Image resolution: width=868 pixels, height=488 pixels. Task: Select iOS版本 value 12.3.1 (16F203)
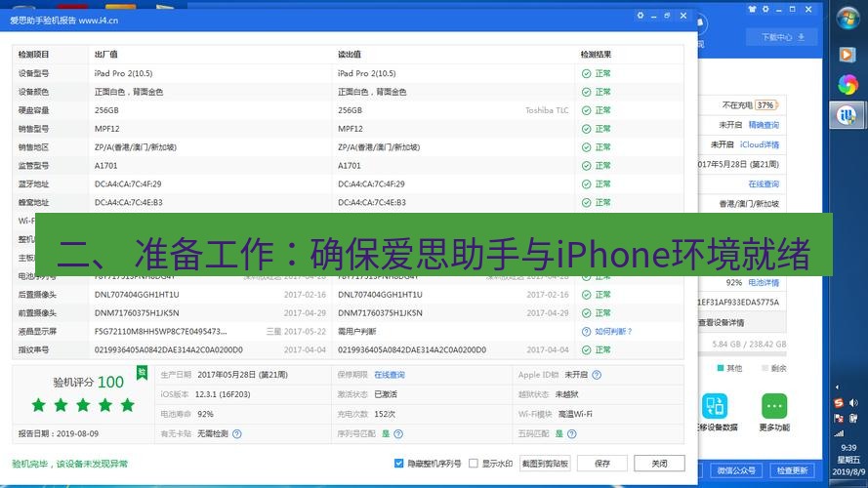[223, 394]
